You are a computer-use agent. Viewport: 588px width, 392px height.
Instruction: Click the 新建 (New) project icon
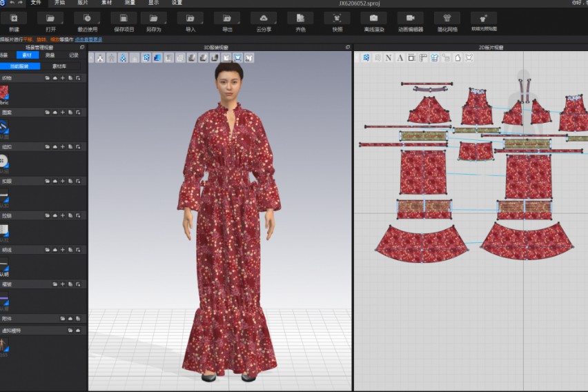point(14,19)
